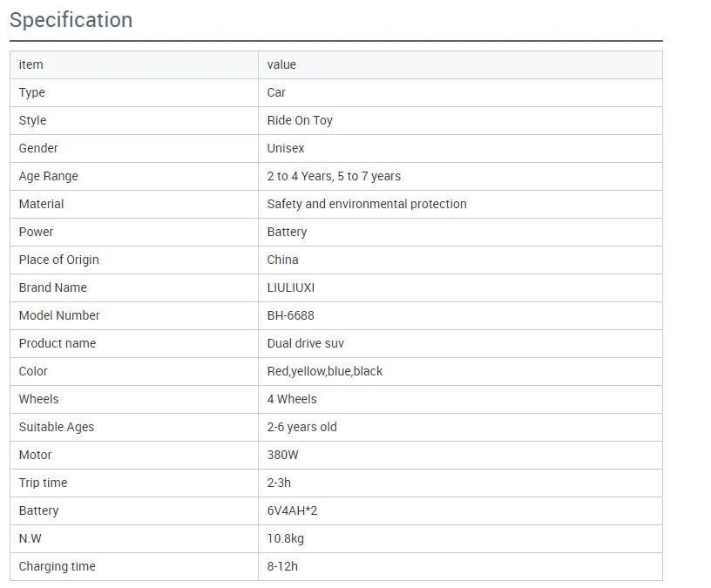711x588 pixels.
Task: Click the 'Ride On Toy' style value
Action: click(300, 120)
